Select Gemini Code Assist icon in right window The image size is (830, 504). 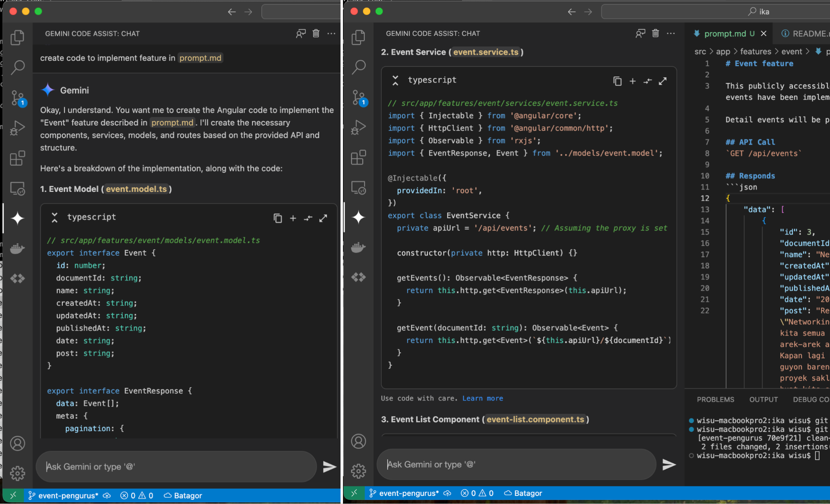tap(358, 217)
